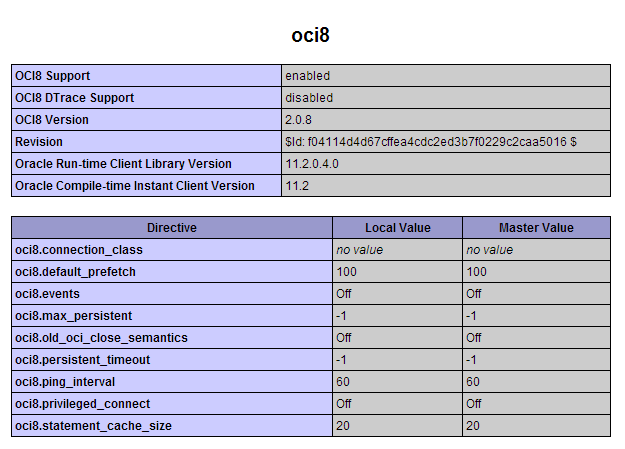The width and height of the screenshot is (625, 449).
Task: Select the oci8.connection_class directive cell
Action: click(172, 250)
